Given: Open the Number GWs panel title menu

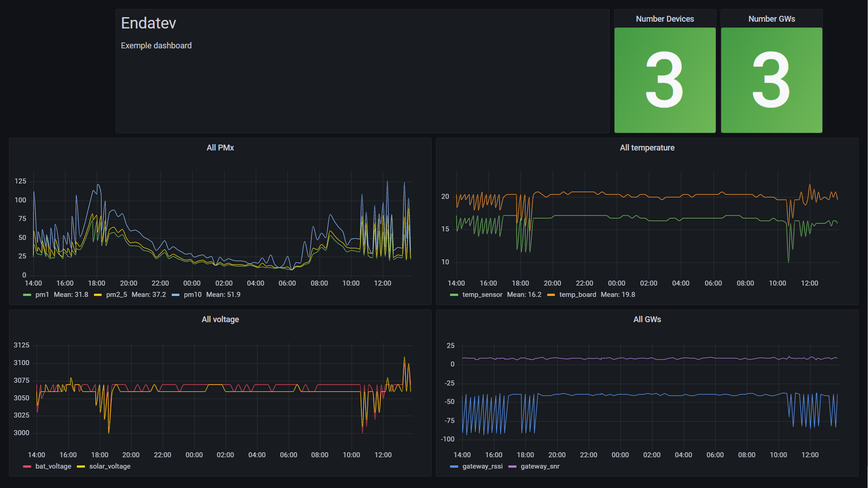Looking at the screenshot, I should pyautogui.click(x=771, y=19).
